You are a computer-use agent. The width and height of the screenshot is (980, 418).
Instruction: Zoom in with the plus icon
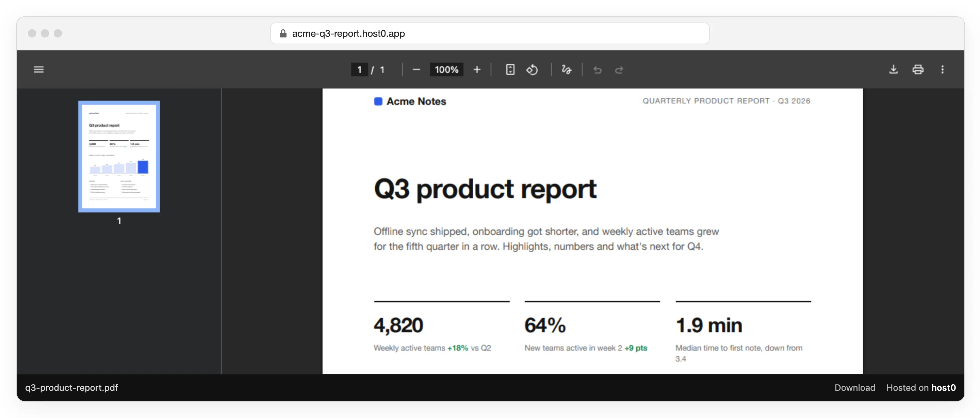click(x=477, y=70)
